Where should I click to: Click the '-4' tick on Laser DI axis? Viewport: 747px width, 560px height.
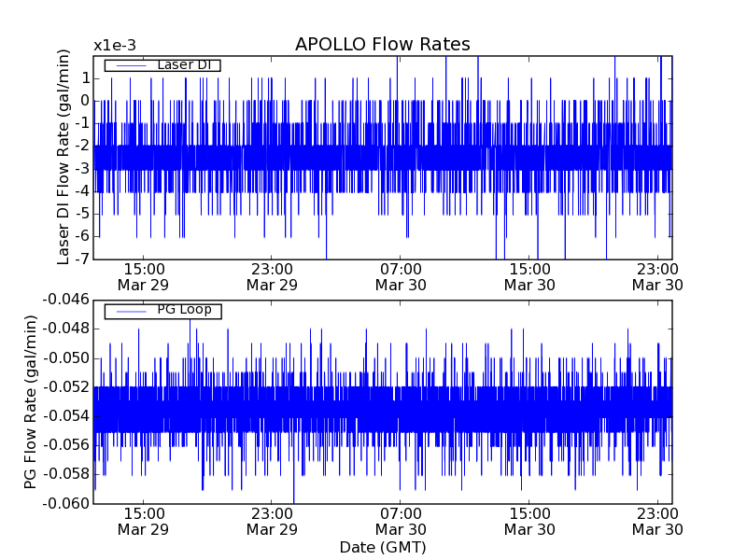pos(82,191)
